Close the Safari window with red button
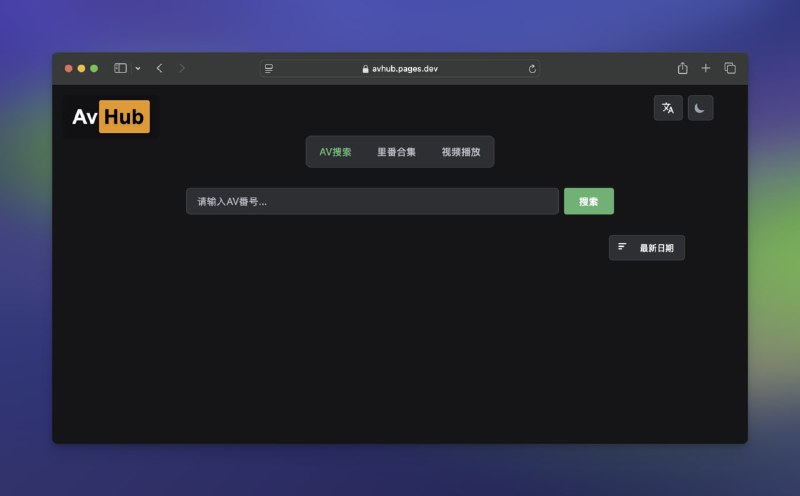Viewport: 800px width, 496px height. click(69, 68)
